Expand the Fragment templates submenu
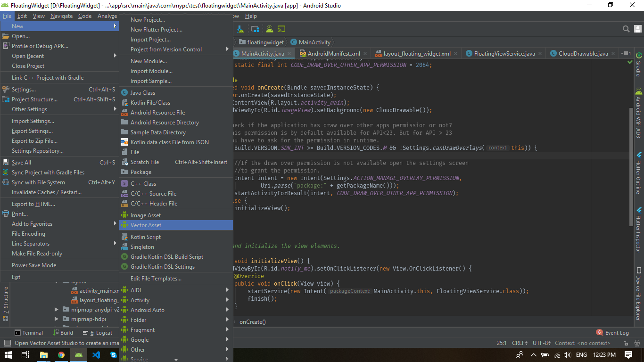Image resolution: width=644 pixels, height=362 pixels. [176, 330]
